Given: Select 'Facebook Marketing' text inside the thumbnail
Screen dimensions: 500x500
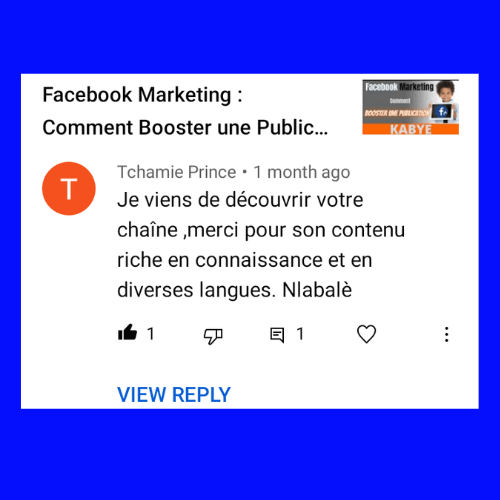Looking at the screenshot, I should pyautogui.click(x=399, y=87).
